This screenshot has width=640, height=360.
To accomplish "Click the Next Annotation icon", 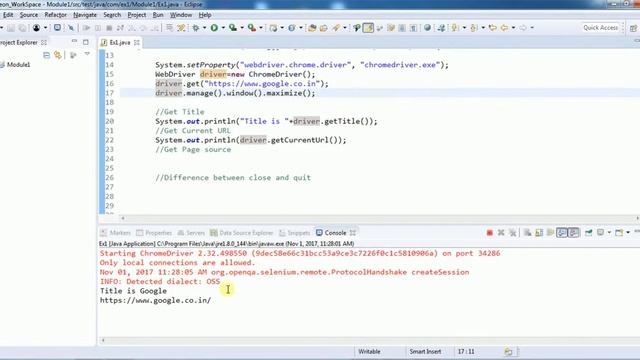I will 454,28.
